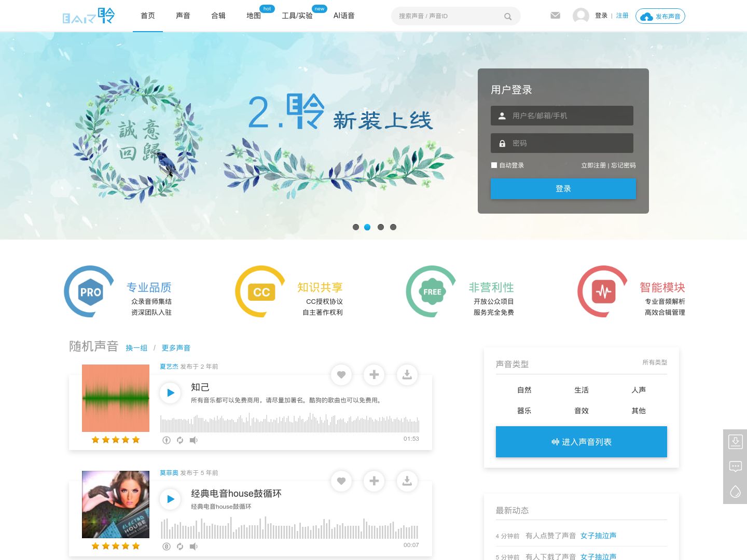Viewport: 747px width, 560px height.
Task: Toggle loop icon for 知己
Action: (180, 440)
